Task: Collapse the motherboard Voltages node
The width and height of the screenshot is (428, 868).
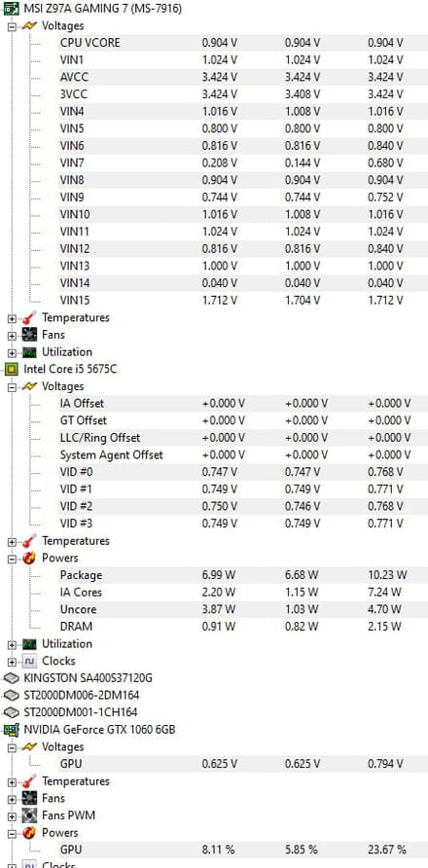Action: click(13, 26)
